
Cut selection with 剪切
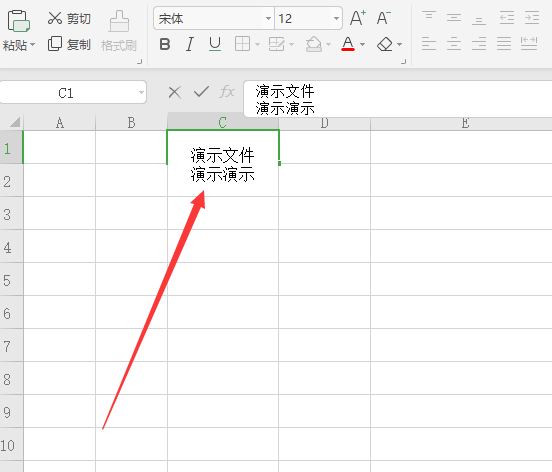70,18
